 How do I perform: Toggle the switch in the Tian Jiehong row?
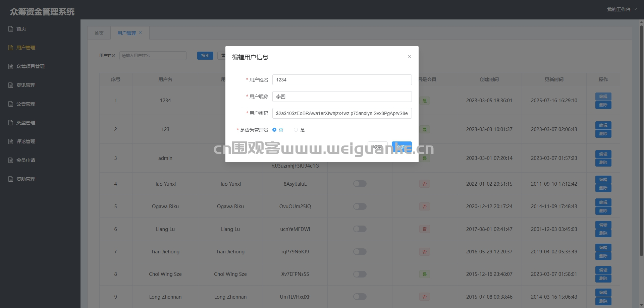360,252
